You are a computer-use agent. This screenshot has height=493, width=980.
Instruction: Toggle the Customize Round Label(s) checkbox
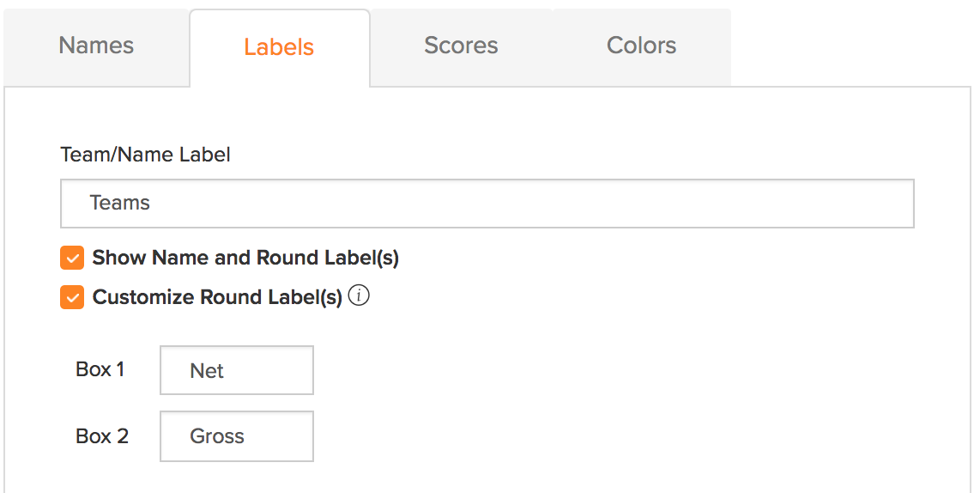pyautogui.click(x=72, y=297)
